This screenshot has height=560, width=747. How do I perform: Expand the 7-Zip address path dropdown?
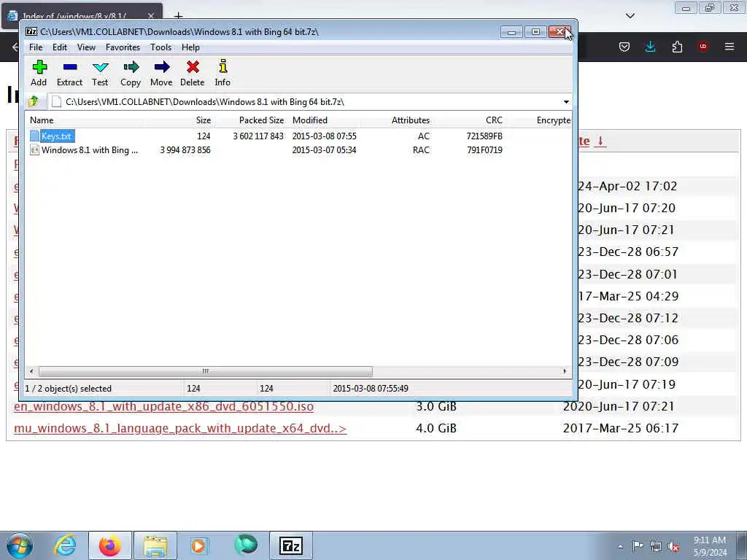[566, 102]
